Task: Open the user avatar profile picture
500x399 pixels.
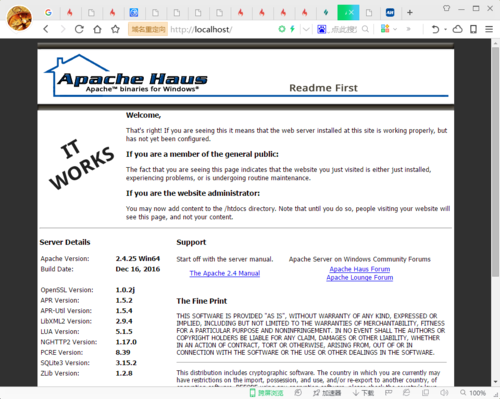Action: click(x=19, y=18)
